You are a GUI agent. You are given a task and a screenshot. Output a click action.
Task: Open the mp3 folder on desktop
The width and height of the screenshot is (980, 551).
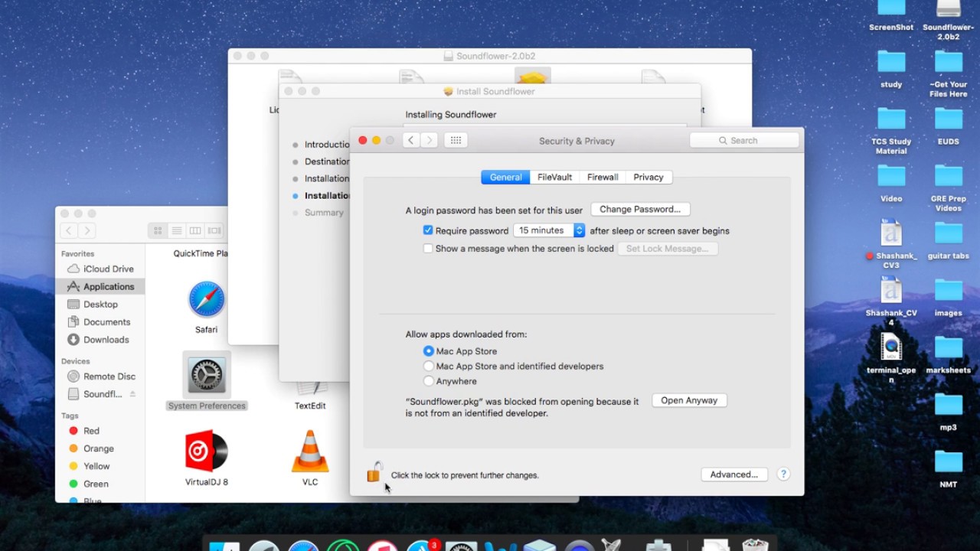[949, 404]
